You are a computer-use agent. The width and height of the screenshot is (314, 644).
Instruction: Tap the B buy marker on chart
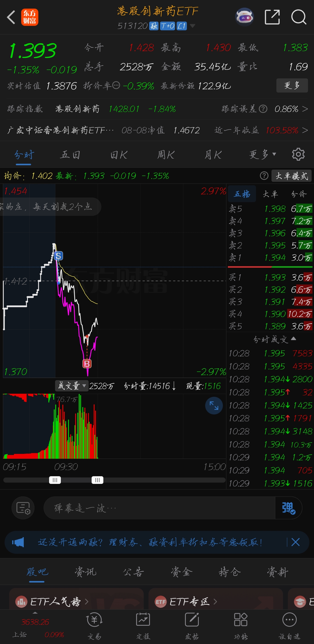(87, 363)
